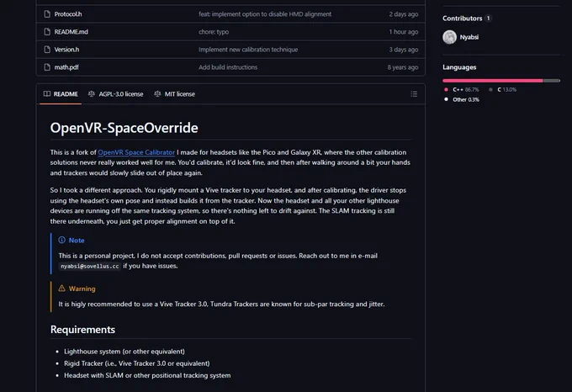Click the file icon beside math.pdf

(47, 67)
